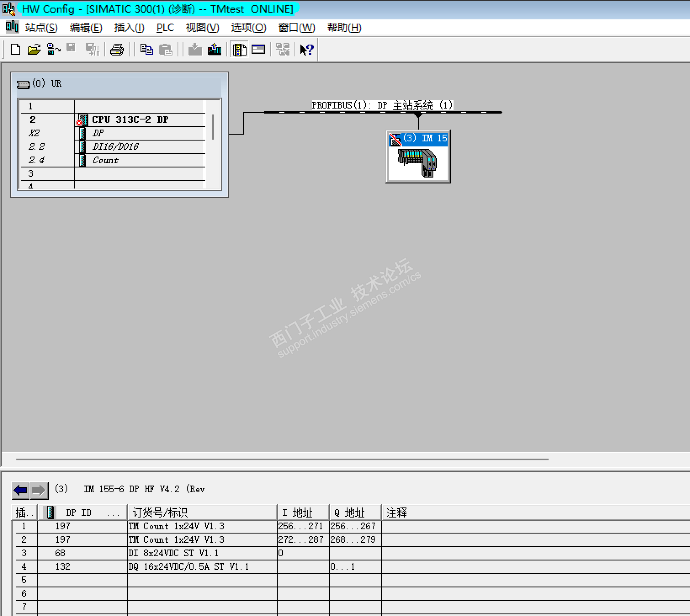The image size is (690, 616).
Task: Click Q address 256...267 cell
Action: [x=356, y=526]
